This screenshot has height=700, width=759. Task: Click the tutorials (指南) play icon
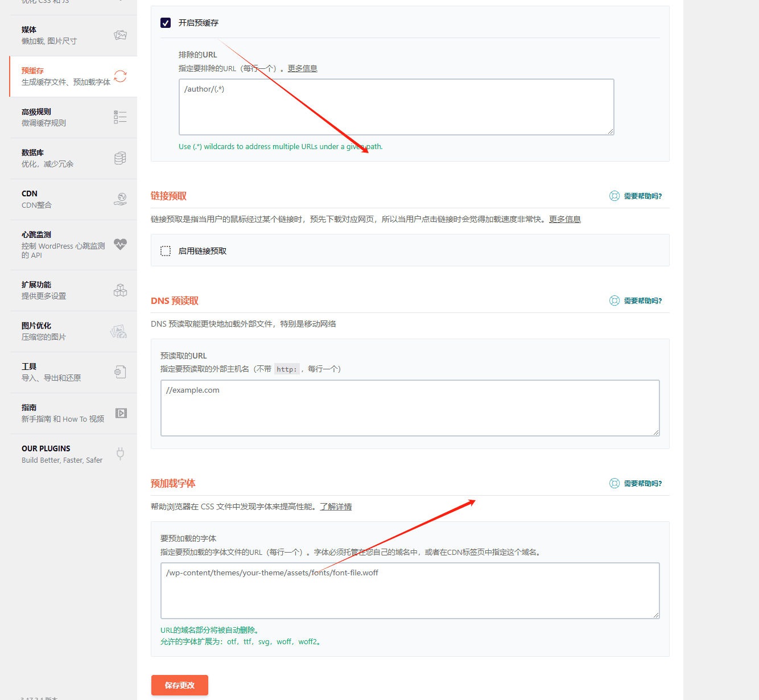pos(121,413)
